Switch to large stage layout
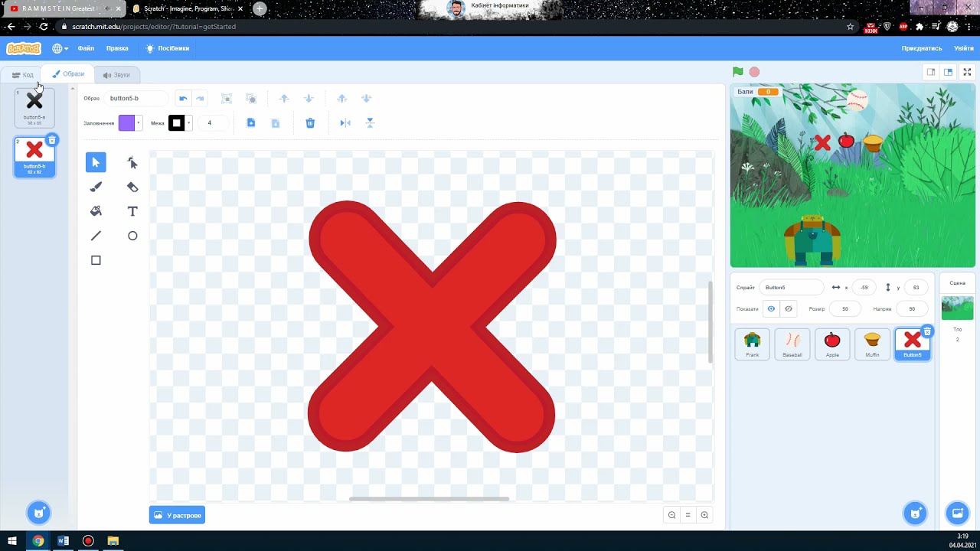 (x=948, y=72)
